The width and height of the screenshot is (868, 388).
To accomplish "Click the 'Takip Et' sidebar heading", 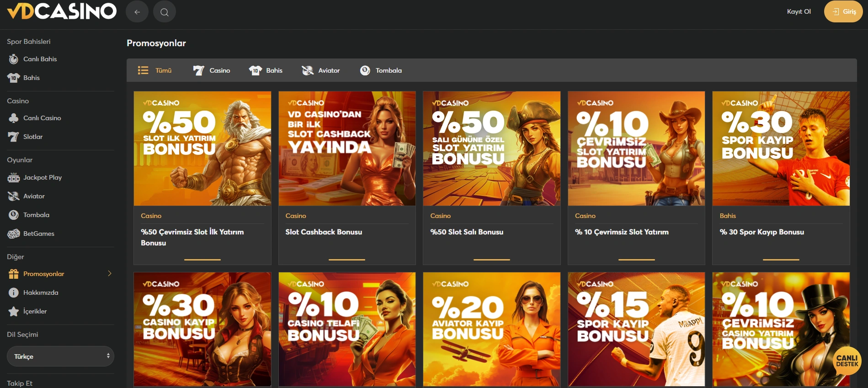I will (x=20, y=383).
